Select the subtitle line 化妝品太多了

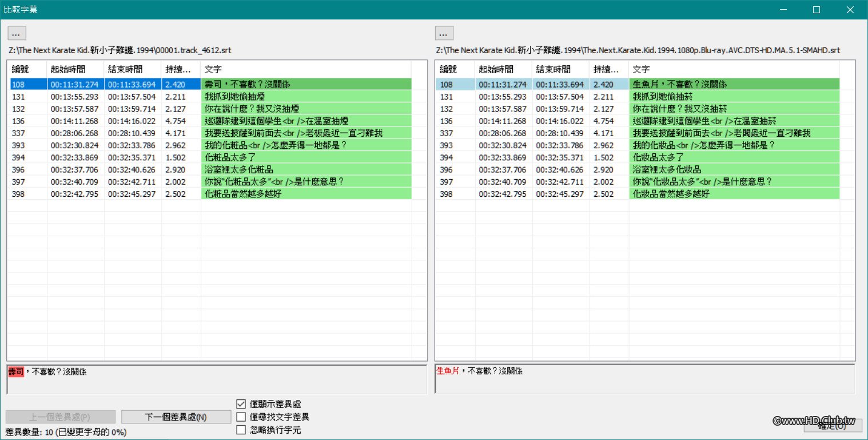(734, 157)
